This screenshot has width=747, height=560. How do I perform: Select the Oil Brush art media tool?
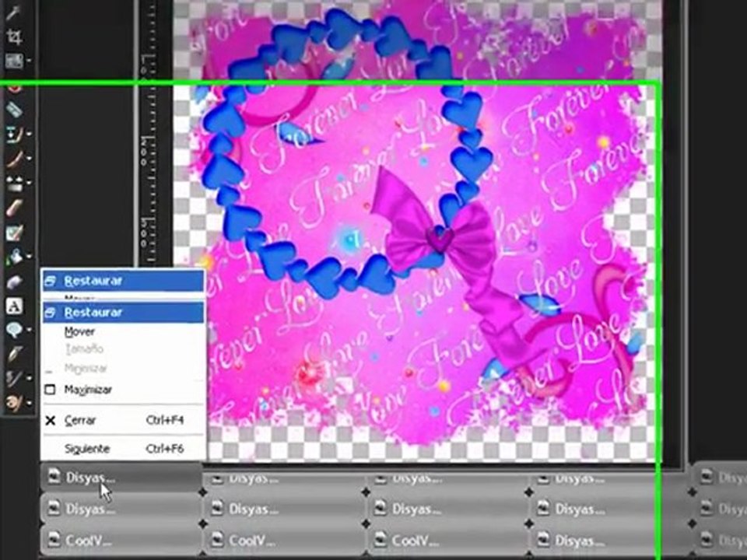click(14, 403)
